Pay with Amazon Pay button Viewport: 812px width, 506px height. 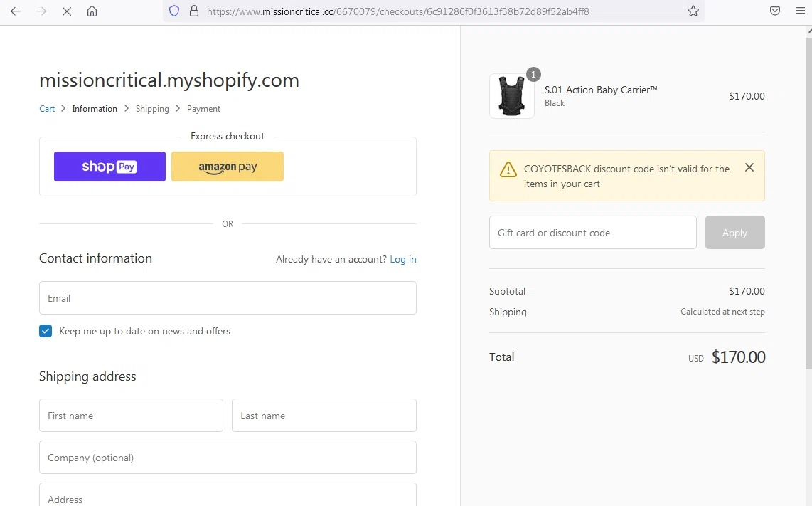(228, 167)
